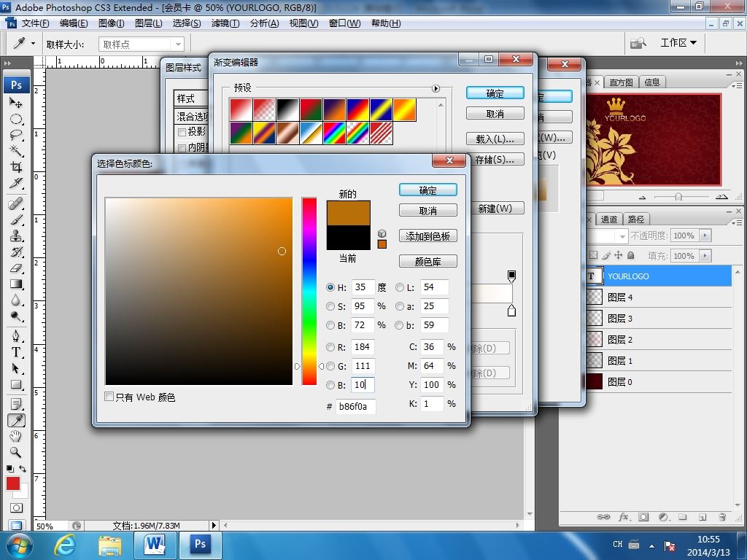This screenshot has width=747, height=560.
Task: Select the Slice tool
Action: click(16, 183)
